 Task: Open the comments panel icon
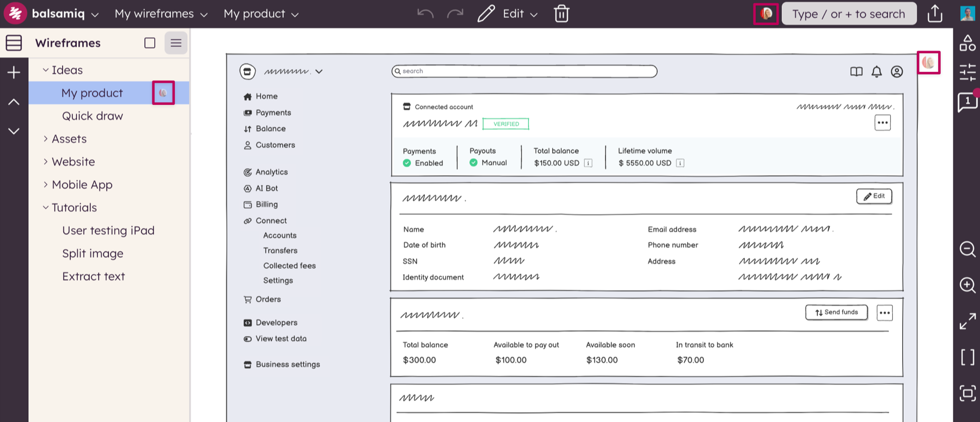coord(967,102)
